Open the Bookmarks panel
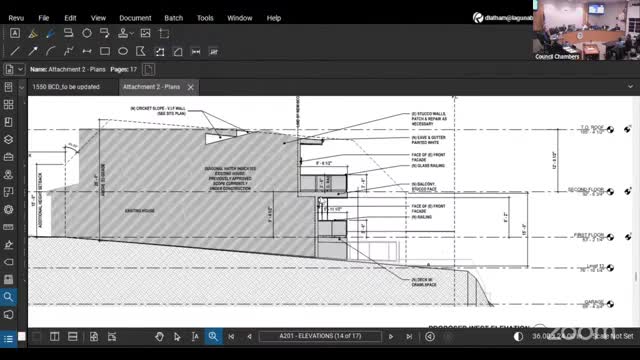 9,122
